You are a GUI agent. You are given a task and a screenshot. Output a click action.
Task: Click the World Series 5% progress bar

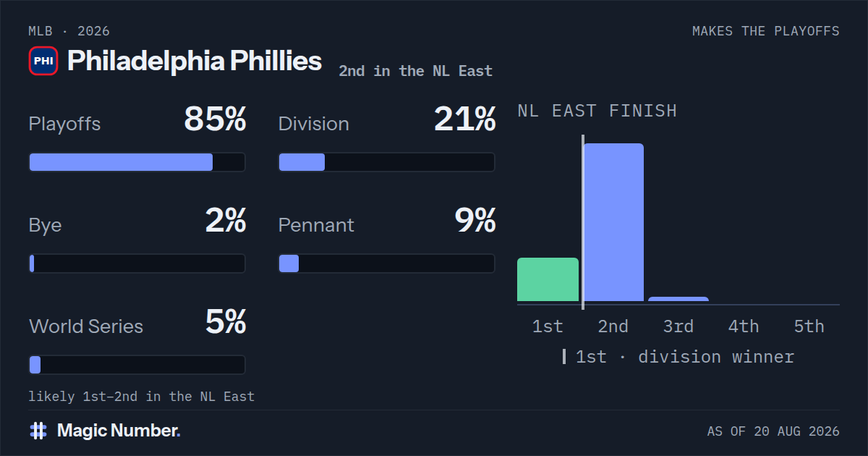point(137,365)
